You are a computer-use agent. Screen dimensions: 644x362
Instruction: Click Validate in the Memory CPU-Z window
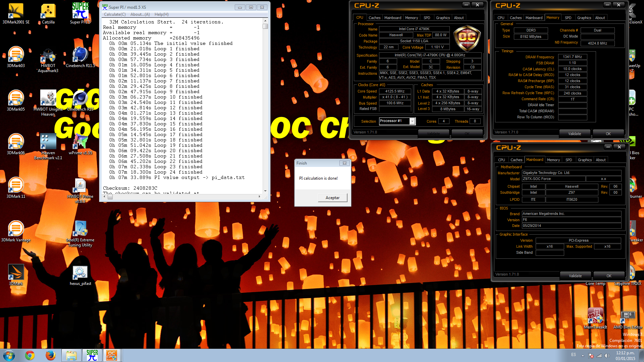(x=574, y=134)
